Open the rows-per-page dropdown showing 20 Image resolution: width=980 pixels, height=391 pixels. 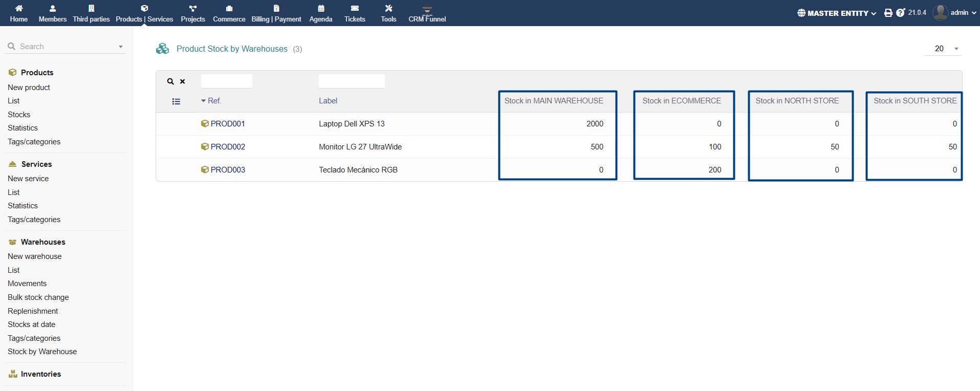click(943, 49)
